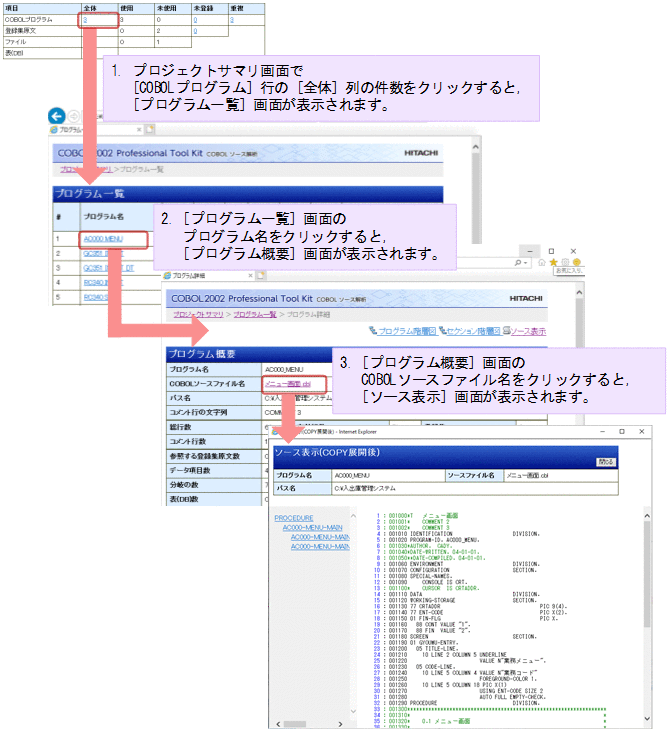The image size is (668, 731).
Task: Click プログラム一覧 breadcrumb in program detail window
Action: (255, 315)
